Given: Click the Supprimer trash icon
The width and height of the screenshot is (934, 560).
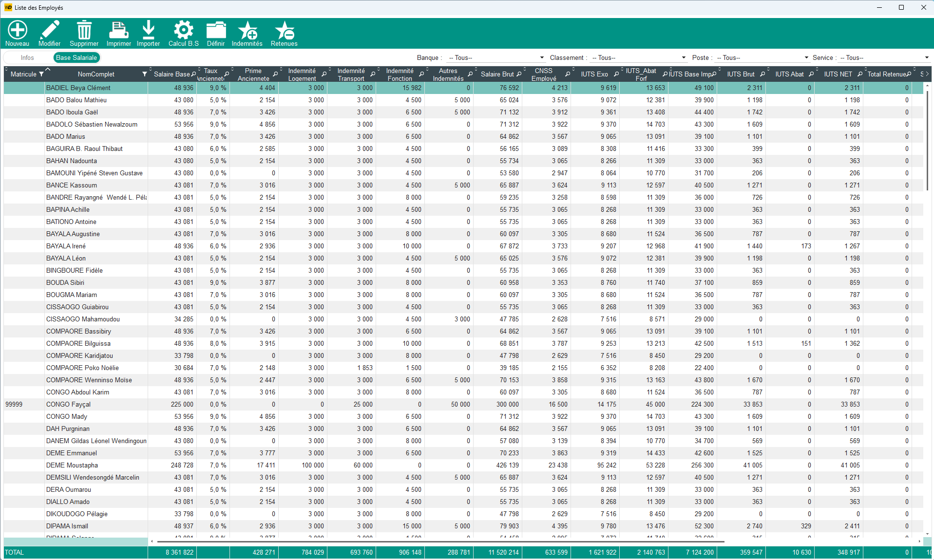Looking at the screenshot, I should pyautogui.click(x=84, y=30).
